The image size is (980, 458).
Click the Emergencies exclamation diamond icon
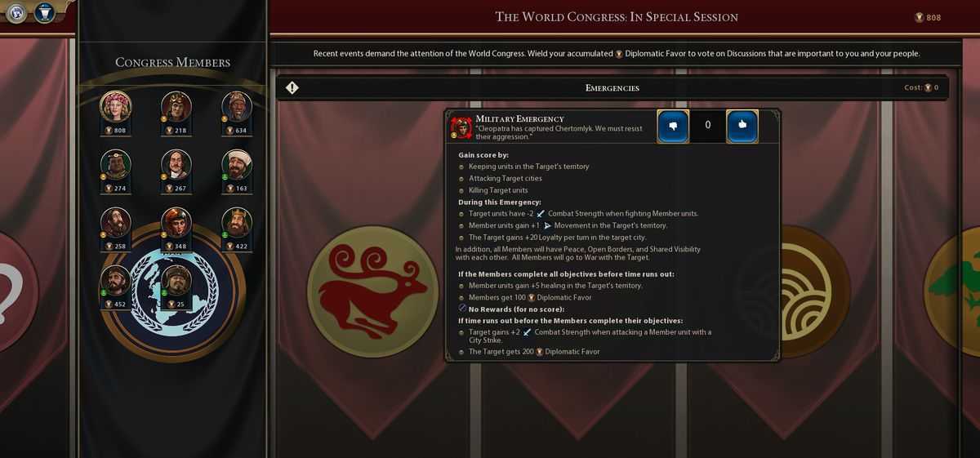(292, 87)
